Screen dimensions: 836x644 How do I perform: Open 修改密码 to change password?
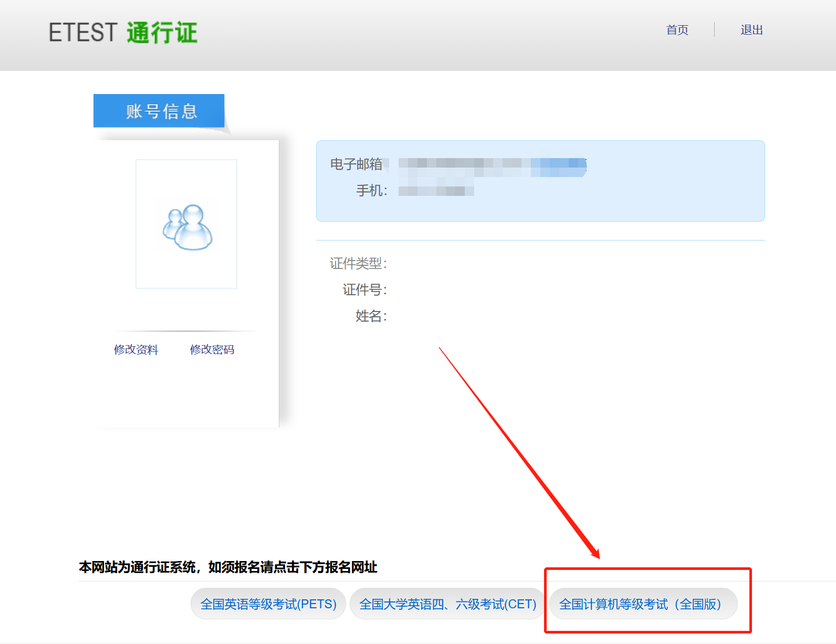[x=212, y=349]
